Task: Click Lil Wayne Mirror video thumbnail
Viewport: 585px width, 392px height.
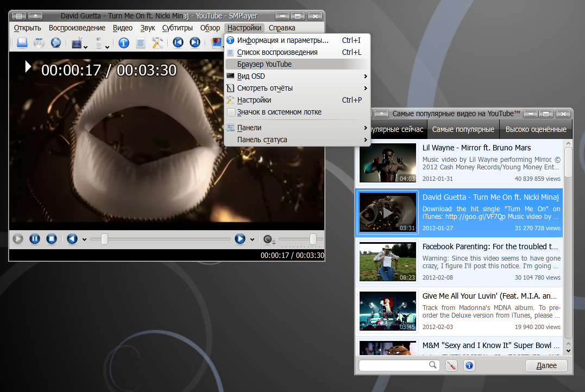Action: [388, 163]
